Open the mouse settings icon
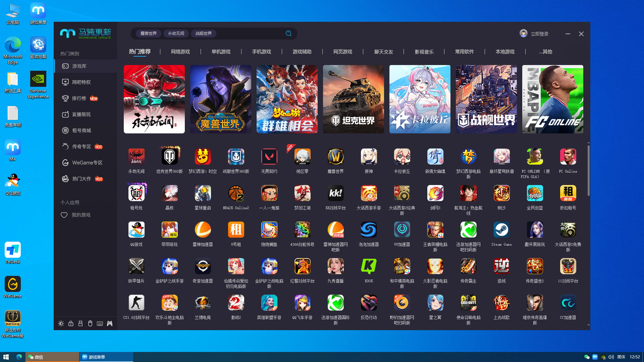 pyautogui.click(x=90, y=323)
